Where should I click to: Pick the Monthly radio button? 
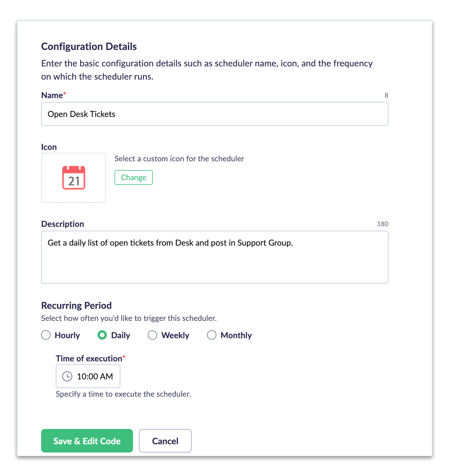coord(212,335)
